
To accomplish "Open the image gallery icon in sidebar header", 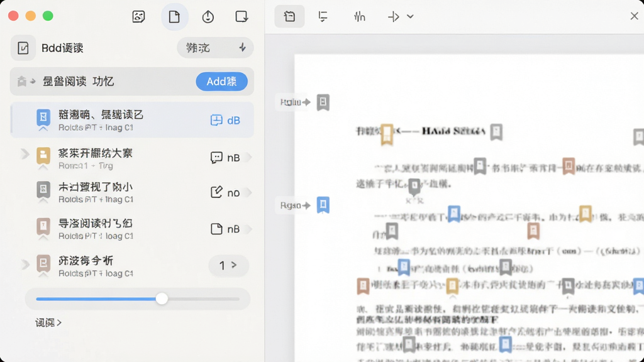I will pyautogui.click(x=139, y=17).
